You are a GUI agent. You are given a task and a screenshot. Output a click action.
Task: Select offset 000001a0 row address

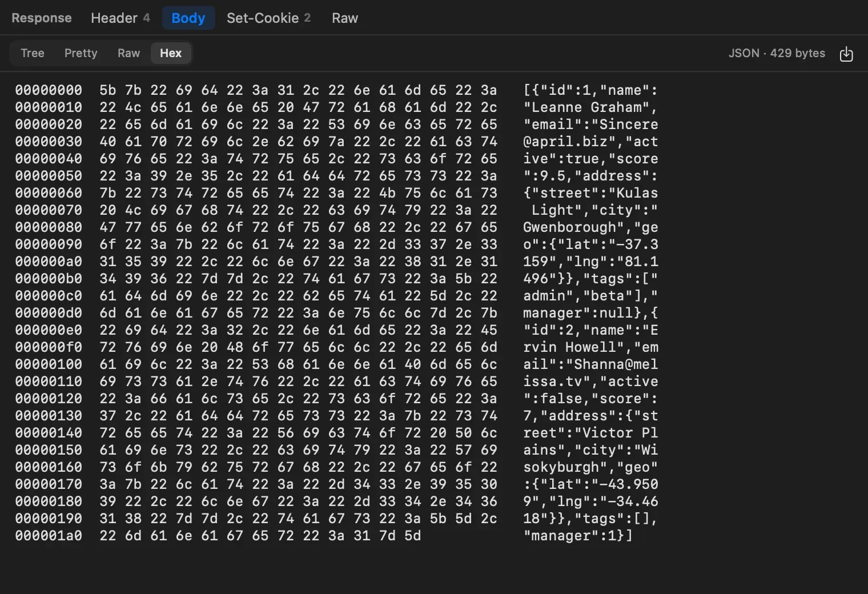click(49, 536)
